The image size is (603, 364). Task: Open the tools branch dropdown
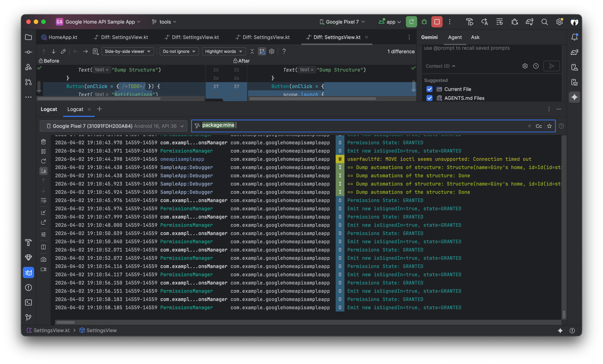pyautogui.click(x=164, y=22)
